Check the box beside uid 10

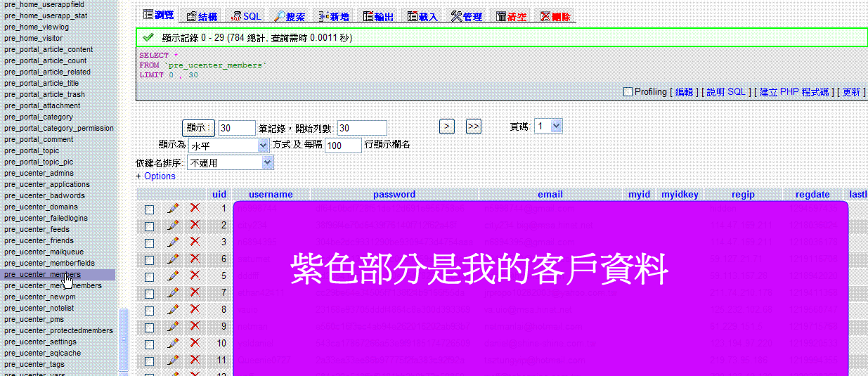(149, 344)
